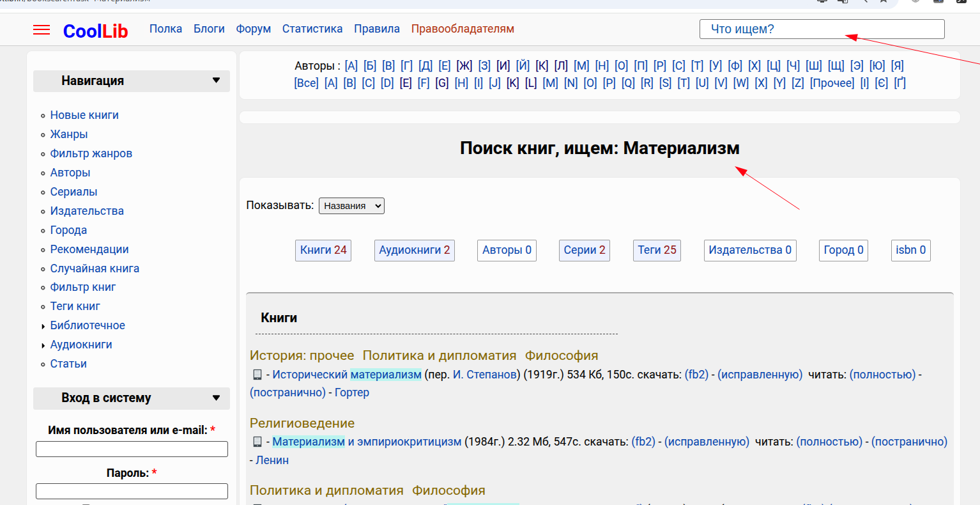Select the Теги 25 tab
Screen dimensions: 980x505
click(x=657, y=251)
